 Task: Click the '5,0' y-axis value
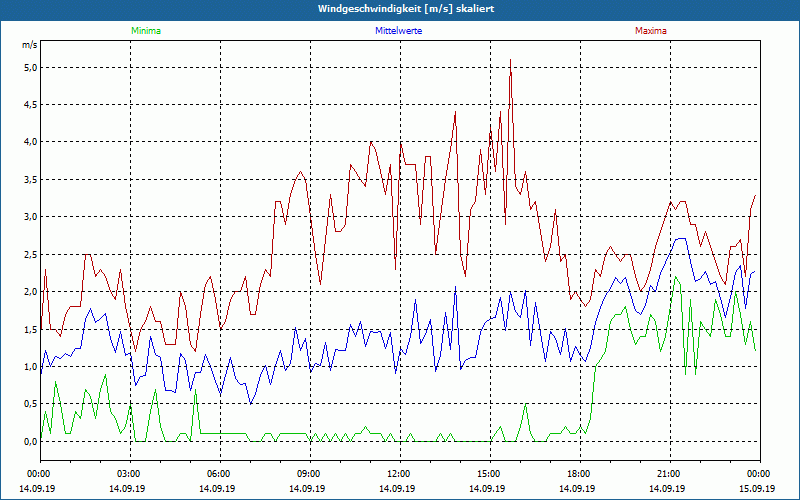31,67
